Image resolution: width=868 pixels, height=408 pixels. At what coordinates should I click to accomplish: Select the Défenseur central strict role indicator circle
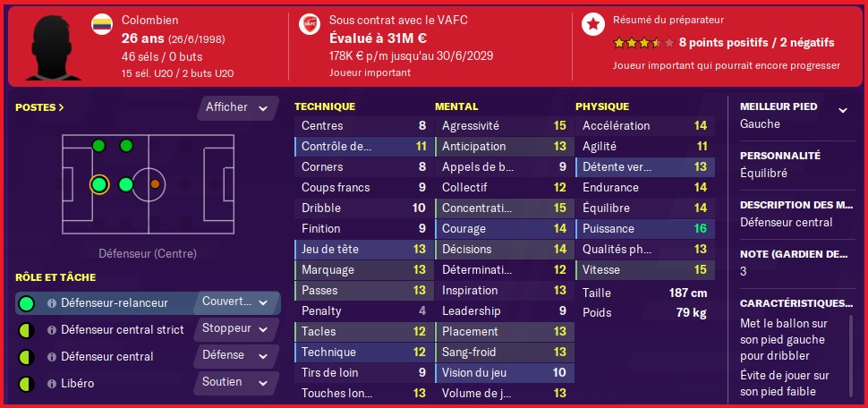tap(27, 330)
